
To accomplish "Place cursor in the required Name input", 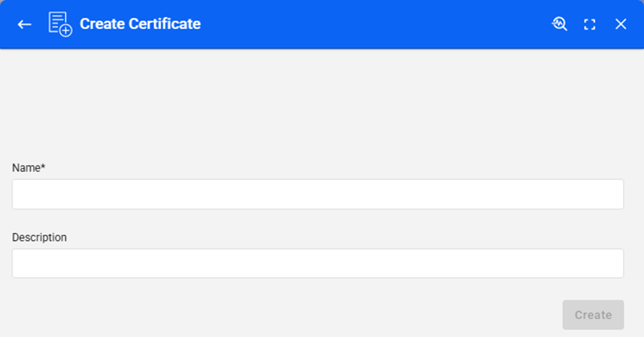I will point(318,195).
